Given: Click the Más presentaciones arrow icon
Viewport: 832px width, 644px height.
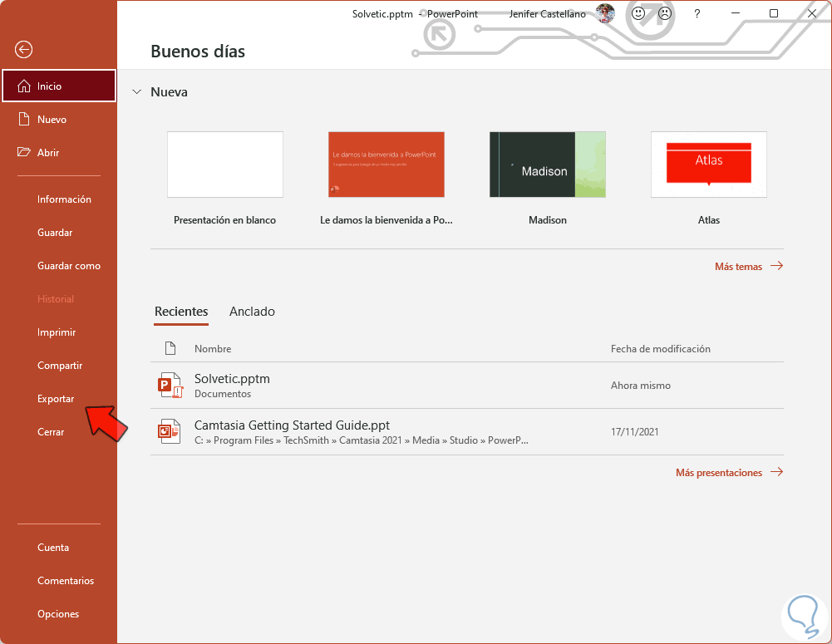Looking at the screenshot, I should [777, 472].
